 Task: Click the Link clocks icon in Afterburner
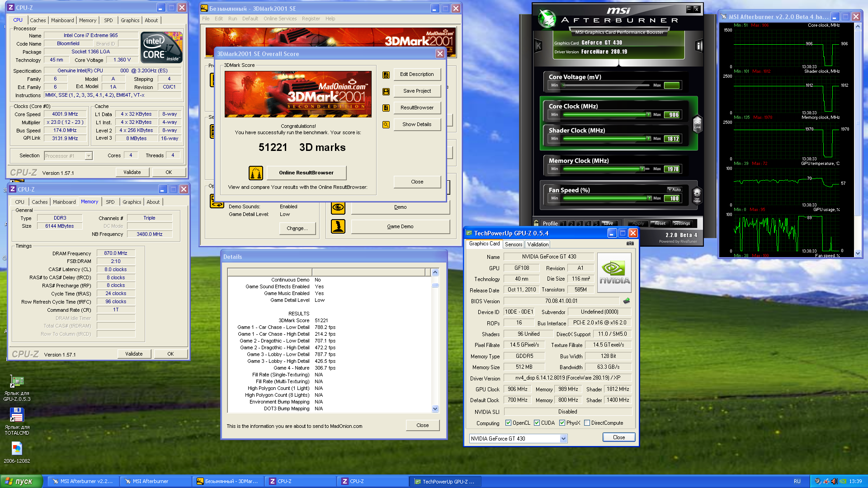pyautogui.click(x=697, y=123)
